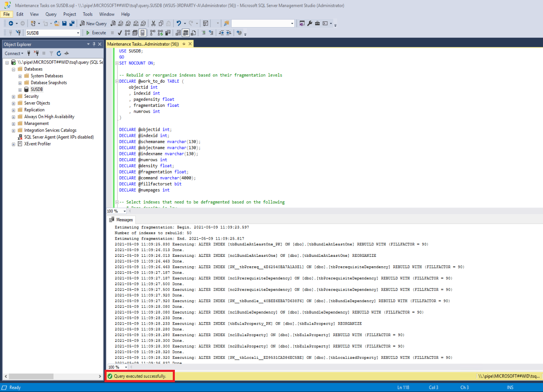The height and width of the screenshot is (392, 543).
Task: Open the find search box dropdown
Action: [292, 23]
